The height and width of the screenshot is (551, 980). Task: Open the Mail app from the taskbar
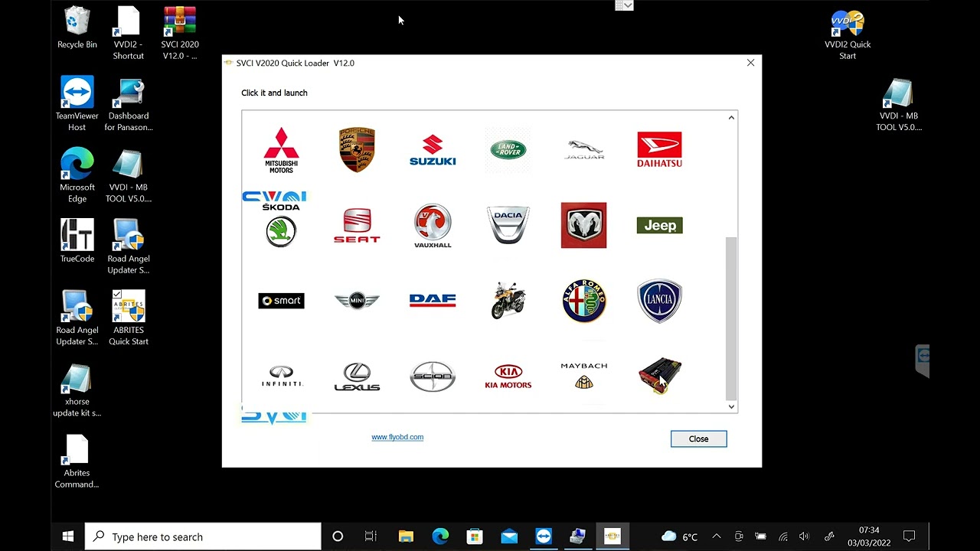[509, 536]
